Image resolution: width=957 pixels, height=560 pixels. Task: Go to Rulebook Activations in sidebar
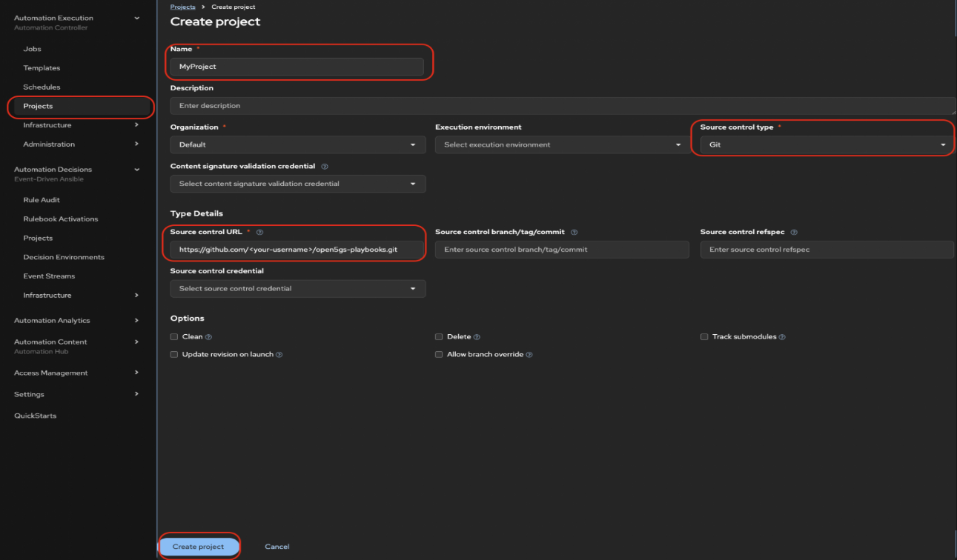pos(60,219)
